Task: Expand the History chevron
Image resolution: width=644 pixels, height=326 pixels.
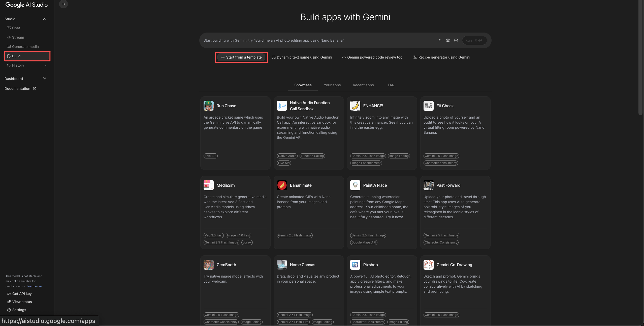Action: tap(46, 65)
